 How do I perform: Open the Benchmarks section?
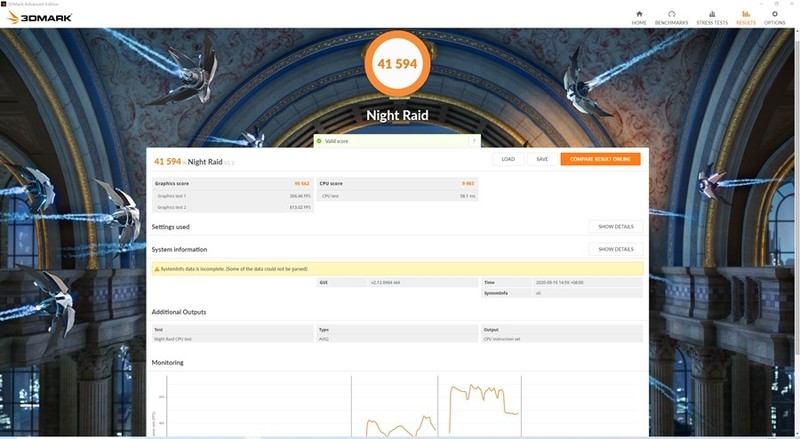tap(671, 18)
